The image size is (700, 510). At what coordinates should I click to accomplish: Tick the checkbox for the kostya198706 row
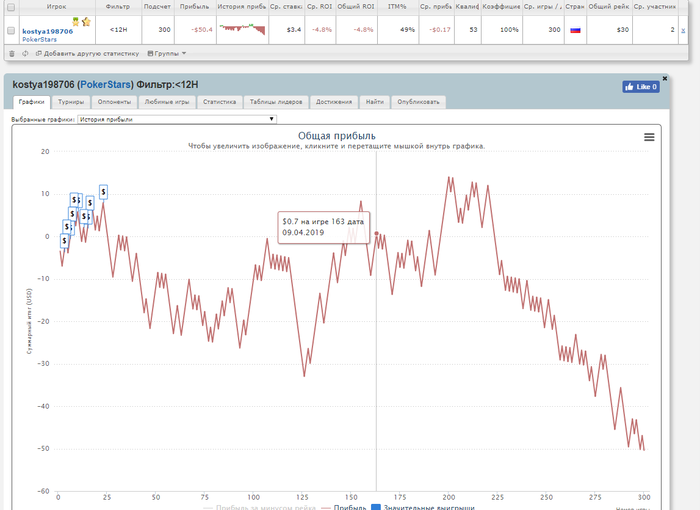[11, 30]
